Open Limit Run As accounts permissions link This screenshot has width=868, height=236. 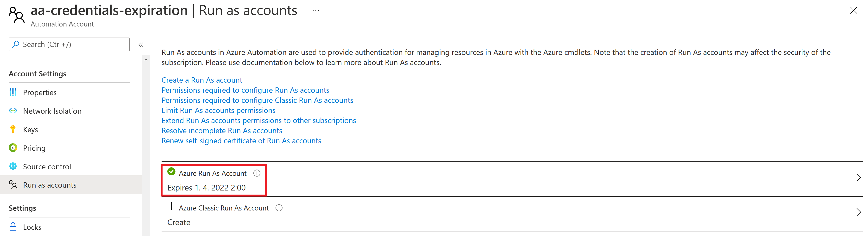(218, 110)
